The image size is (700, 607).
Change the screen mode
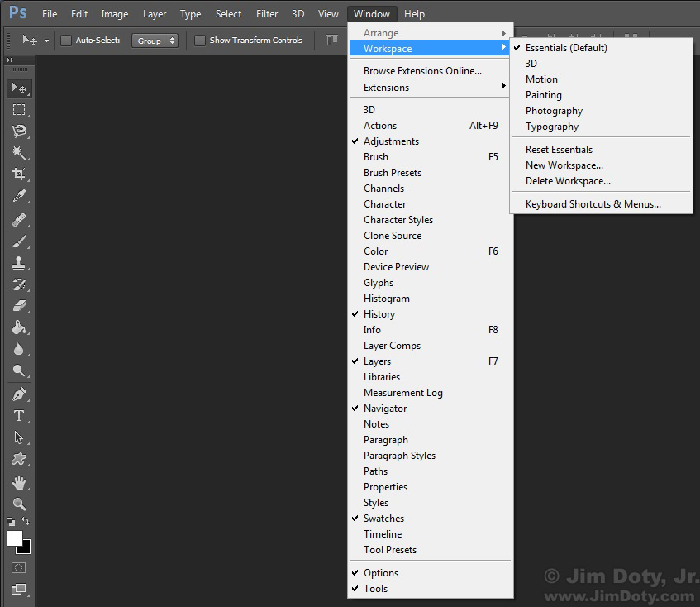click(19, 589)
